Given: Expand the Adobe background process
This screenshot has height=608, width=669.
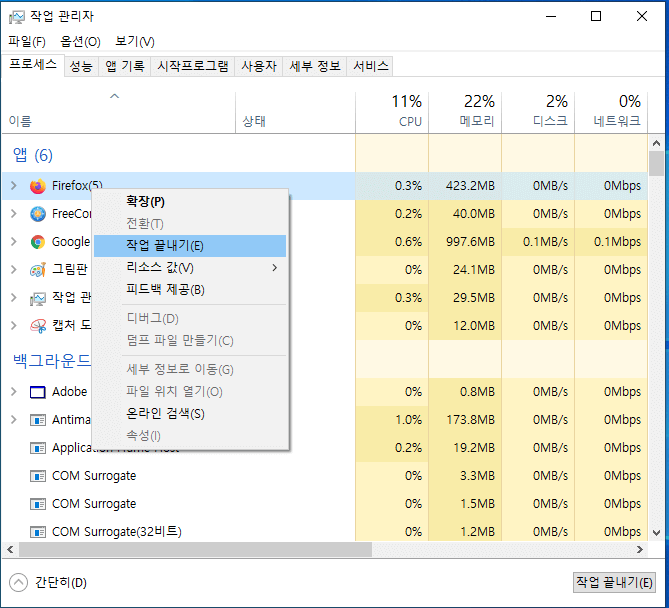Looking at the screenshot, I should point(14,392).
